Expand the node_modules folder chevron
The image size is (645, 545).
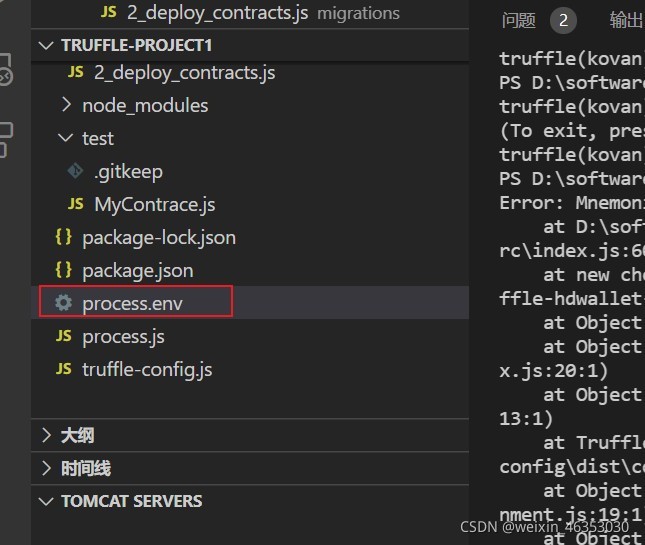pos(66,105)
